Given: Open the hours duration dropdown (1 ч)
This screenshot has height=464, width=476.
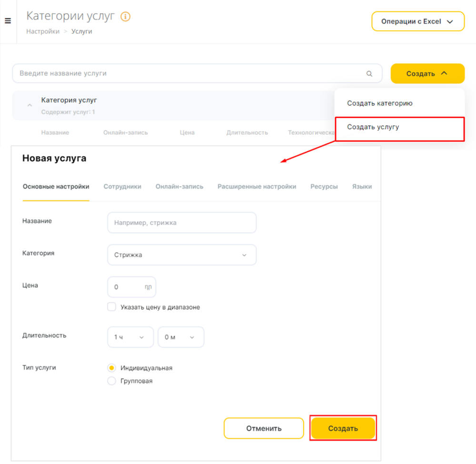Looking at the screenshot, I should click(130, 337).
